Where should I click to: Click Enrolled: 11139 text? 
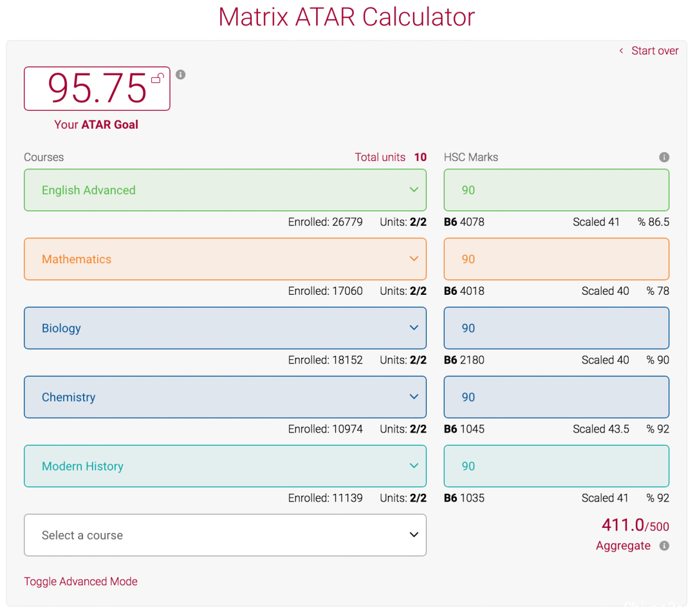point(326,498)
